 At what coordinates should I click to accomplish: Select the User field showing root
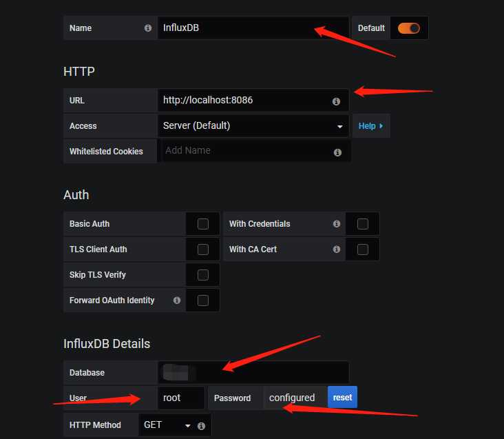[181, 398]
